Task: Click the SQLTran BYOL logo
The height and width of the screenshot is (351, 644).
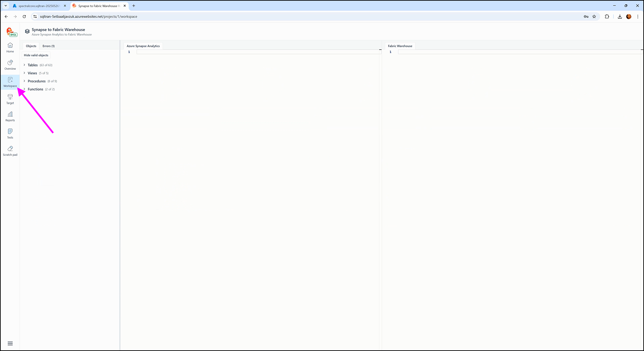Action: click(x=11, y=32)
